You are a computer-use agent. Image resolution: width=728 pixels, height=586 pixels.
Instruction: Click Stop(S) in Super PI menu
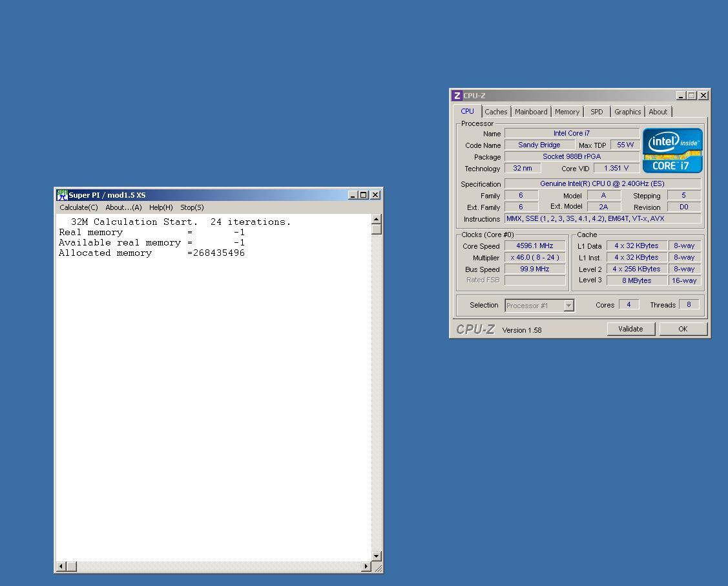(192, 207)
